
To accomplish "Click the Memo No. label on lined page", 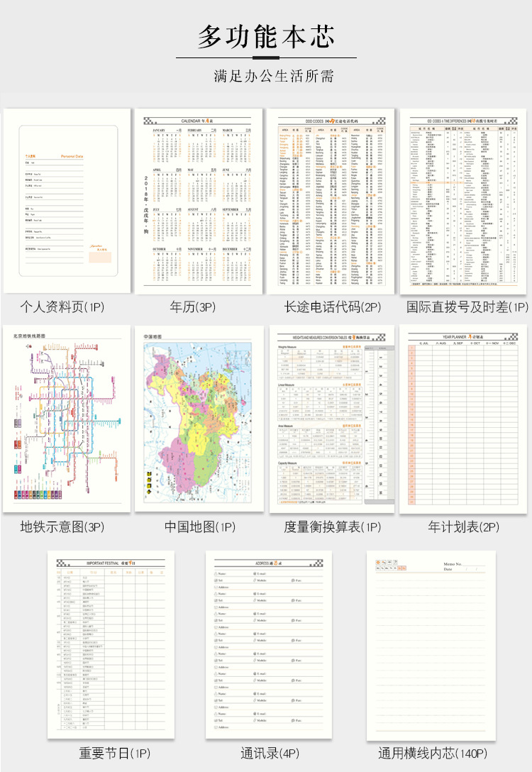I will [x=453, y=564].
